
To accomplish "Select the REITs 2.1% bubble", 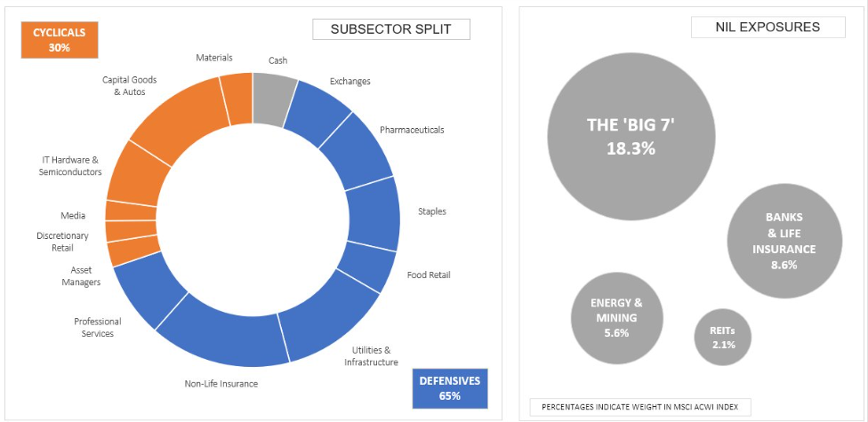I will [723, 338].
